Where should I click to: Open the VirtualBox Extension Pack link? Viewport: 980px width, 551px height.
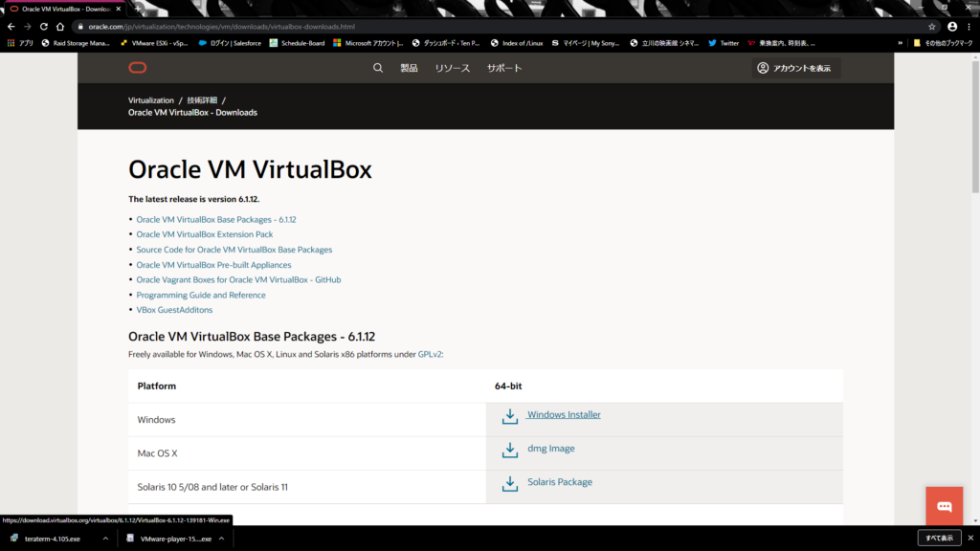point(205,234)
